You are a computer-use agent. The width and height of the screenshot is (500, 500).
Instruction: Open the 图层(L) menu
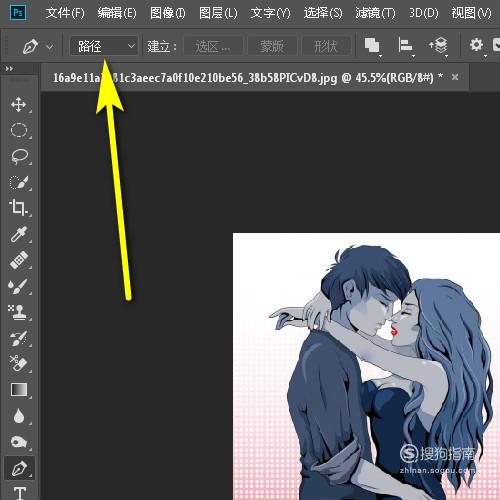click(218, 13)
